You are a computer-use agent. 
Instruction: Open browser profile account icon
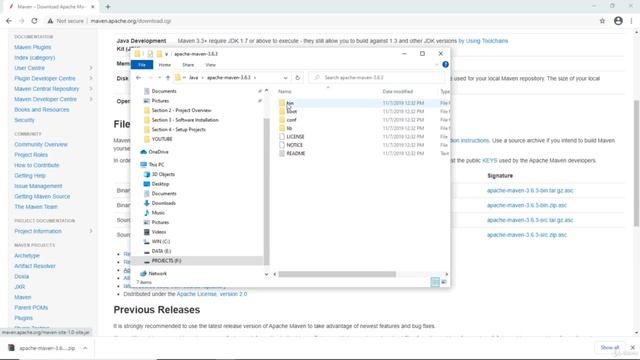pyautogui.click(x=618, y=21)
